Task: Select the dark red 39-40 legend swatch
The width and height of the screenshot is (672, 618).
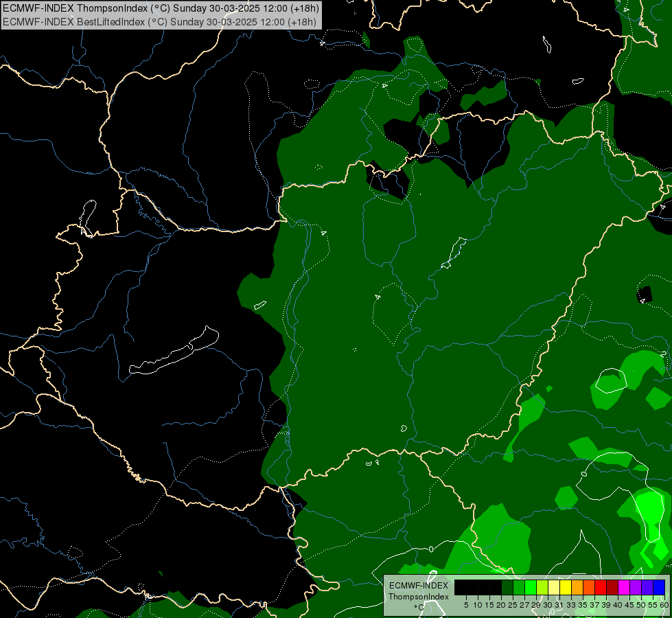Action: click(x=612, y=587)
